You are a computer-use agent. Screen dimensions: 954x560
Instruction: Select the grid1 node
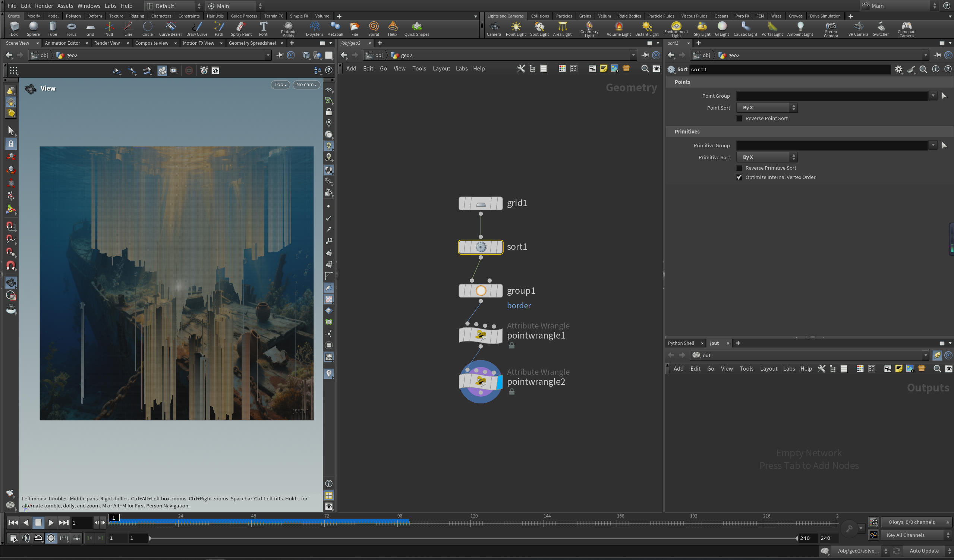481,203
